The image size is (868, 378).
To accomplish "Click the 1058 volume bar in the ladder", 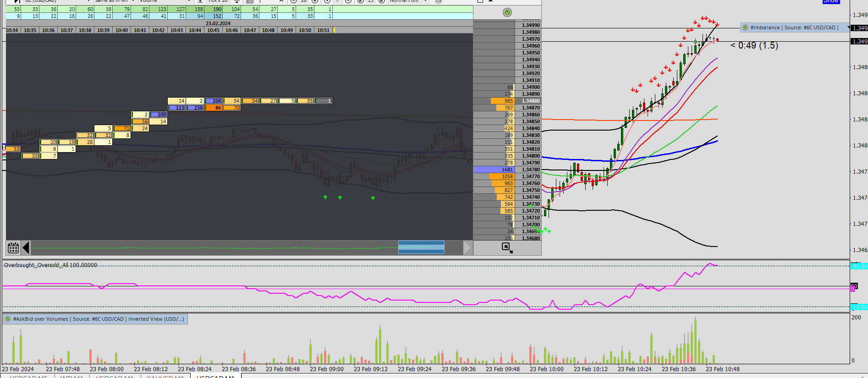I will (x=501, y=176).
